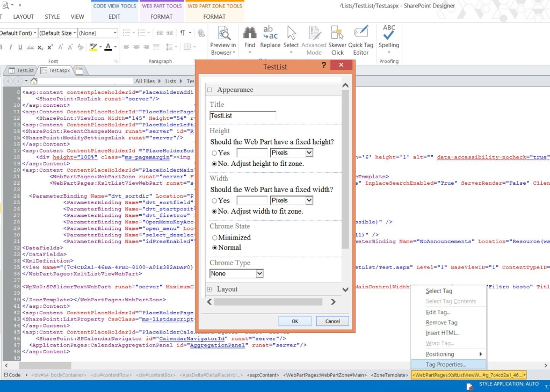This screenshot has height=392, width=550.
Task: Expand the Layout section
Action: [x=210, y=289]
